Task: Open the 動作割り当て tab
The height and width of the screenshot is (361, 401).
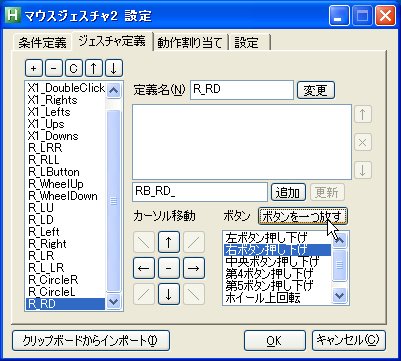Action: point(190,43)
